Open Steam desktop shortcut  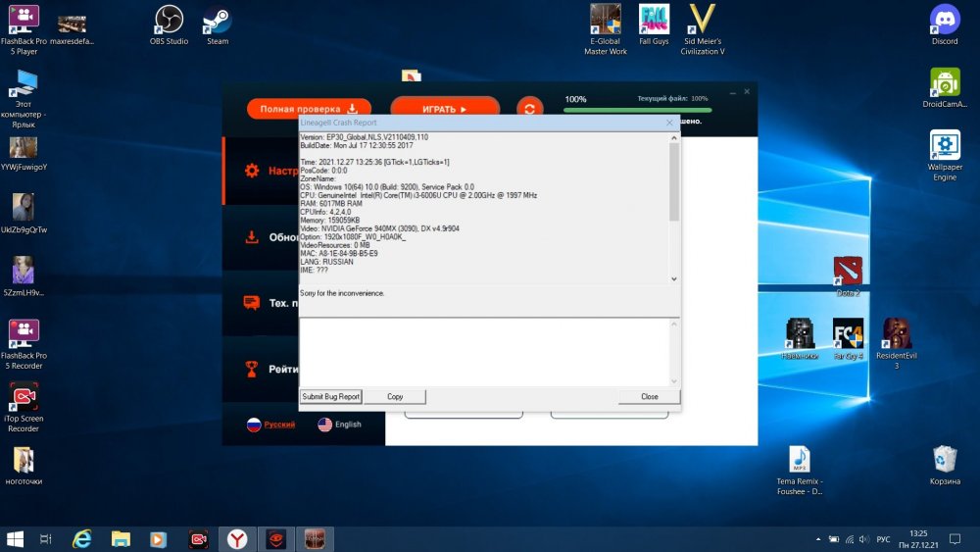pyautogui.click(x=217, y=24)
